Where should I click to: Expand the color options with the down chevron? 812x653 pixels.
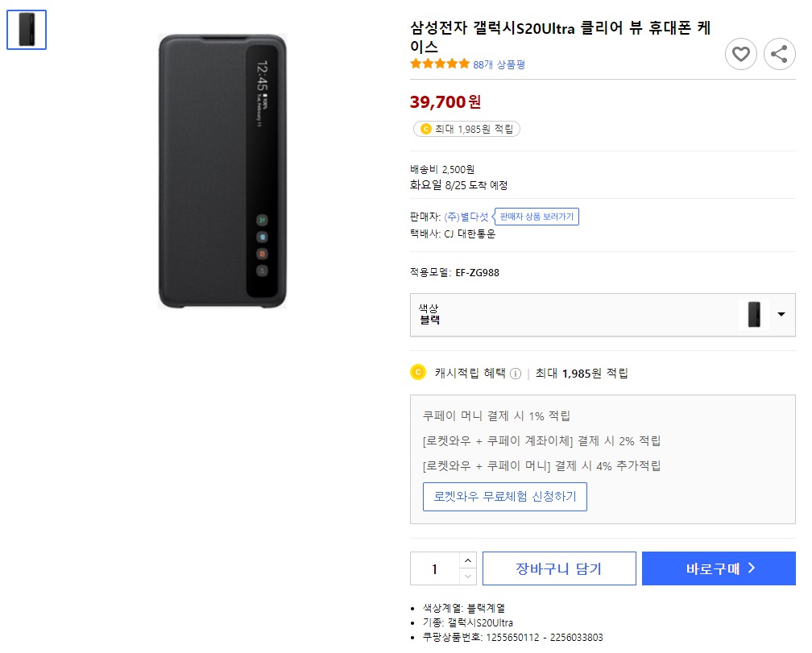coord(781,315)
